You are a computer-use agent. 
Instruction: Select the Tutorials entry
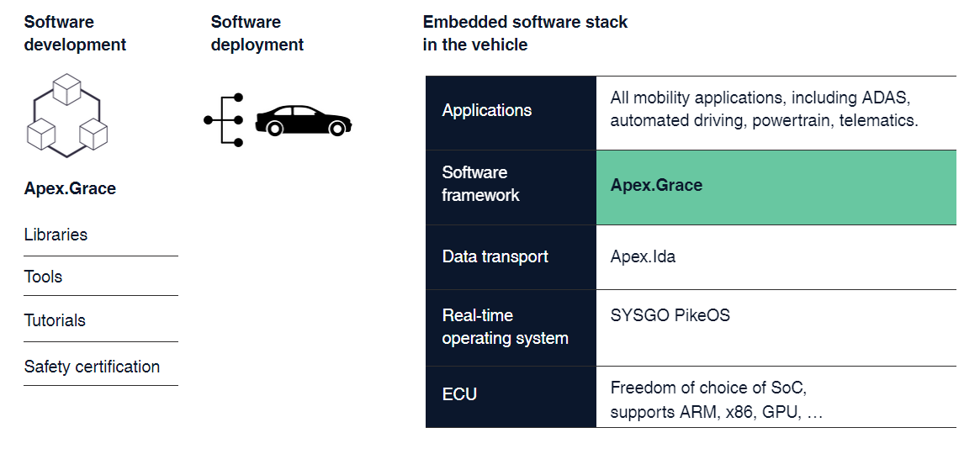point(101,320)
